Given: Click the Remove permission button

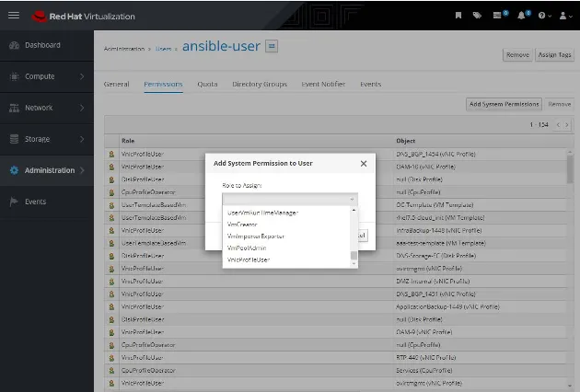Looking at the screenshot, I should [560, 104].
